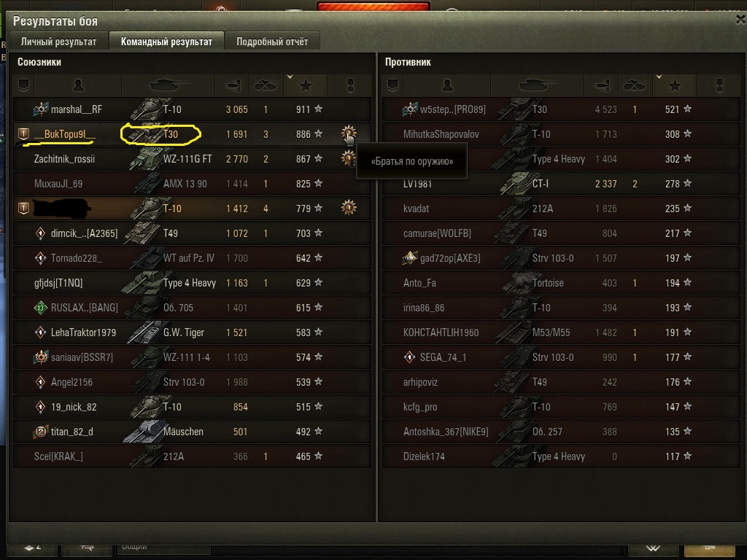Close the battle results window
The width and height of the screenshot is (747, 560).
[741, 20]
